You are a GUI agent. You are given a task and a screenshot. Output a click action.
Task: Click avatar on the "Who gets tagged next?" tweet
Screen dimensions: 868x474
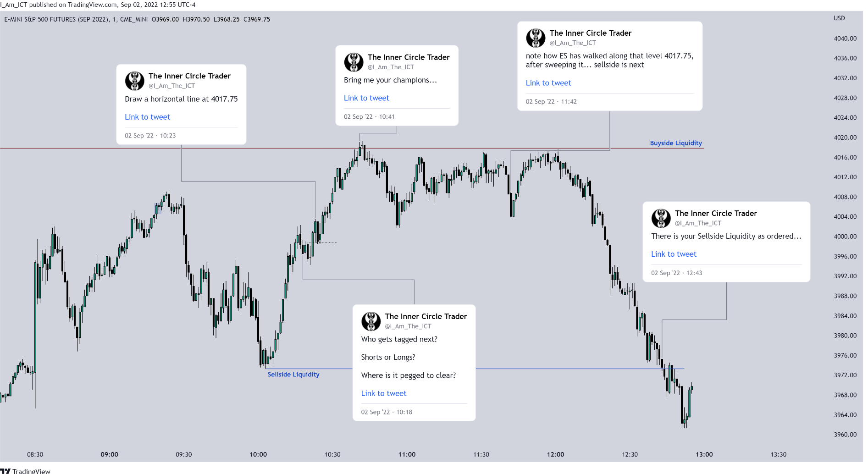[371, 321]
